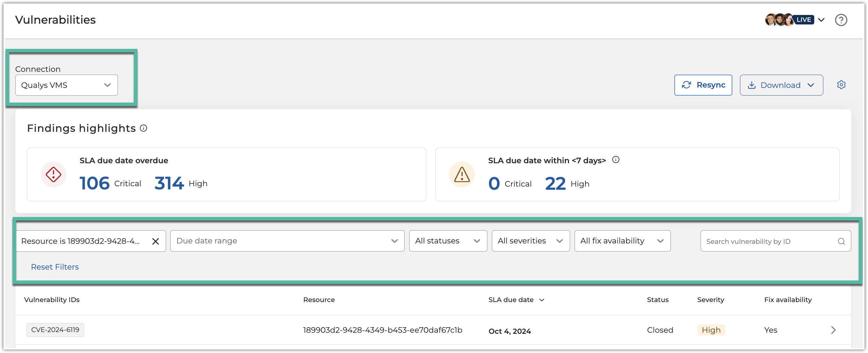Click the yellow warning triangle icon

pos(461,174)
